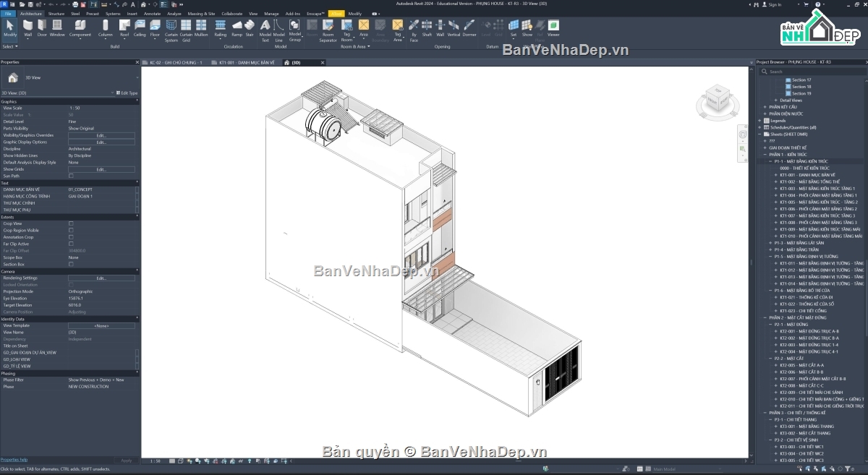This screenshot has height=475, width=868.
Task: Click the View Name (3D) field
Action: [x=101, y=333]
